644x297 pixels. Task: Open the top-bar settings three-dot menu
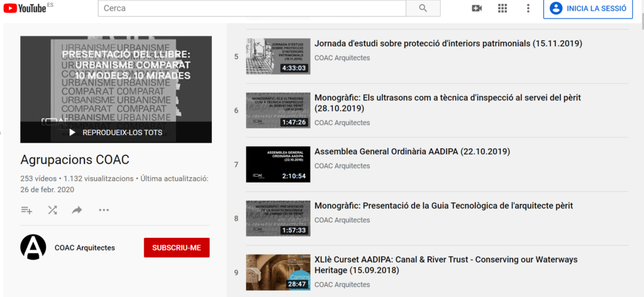[x=528, y=8]
